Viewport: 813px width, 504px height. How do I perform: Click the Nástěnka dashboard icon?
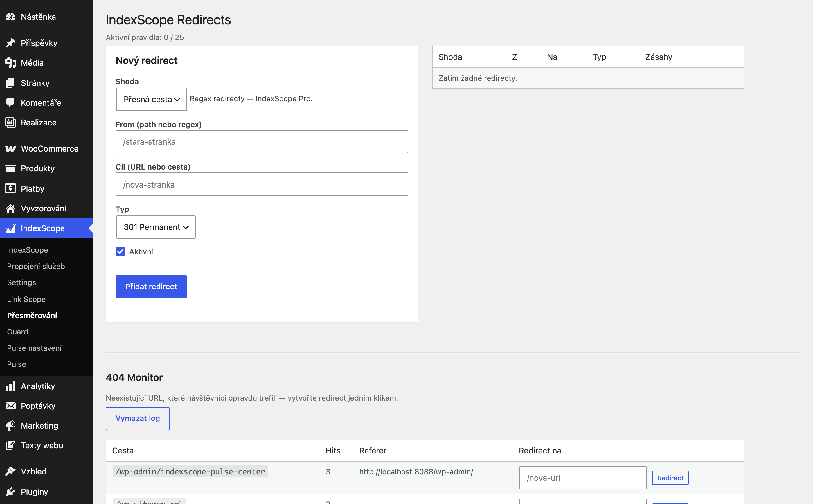pyautogui.click(x=10, y=17)
